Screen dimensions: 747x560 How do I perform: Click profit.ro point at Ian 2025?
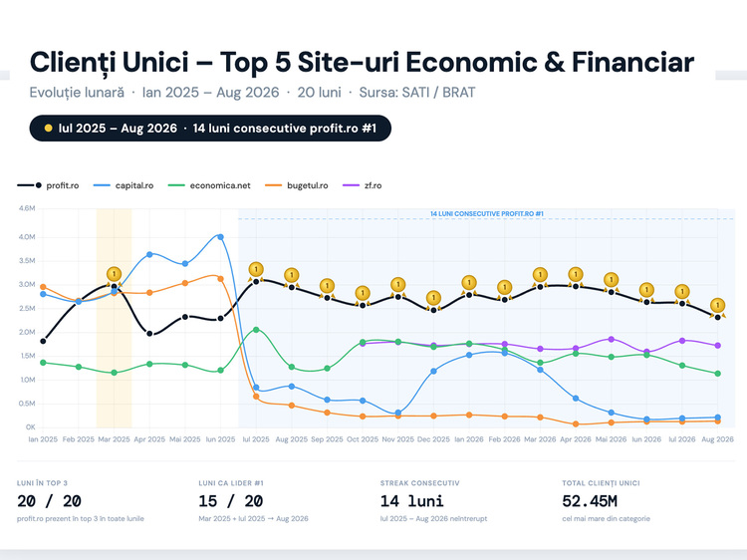pyautogui.click(x=43, y=341)
